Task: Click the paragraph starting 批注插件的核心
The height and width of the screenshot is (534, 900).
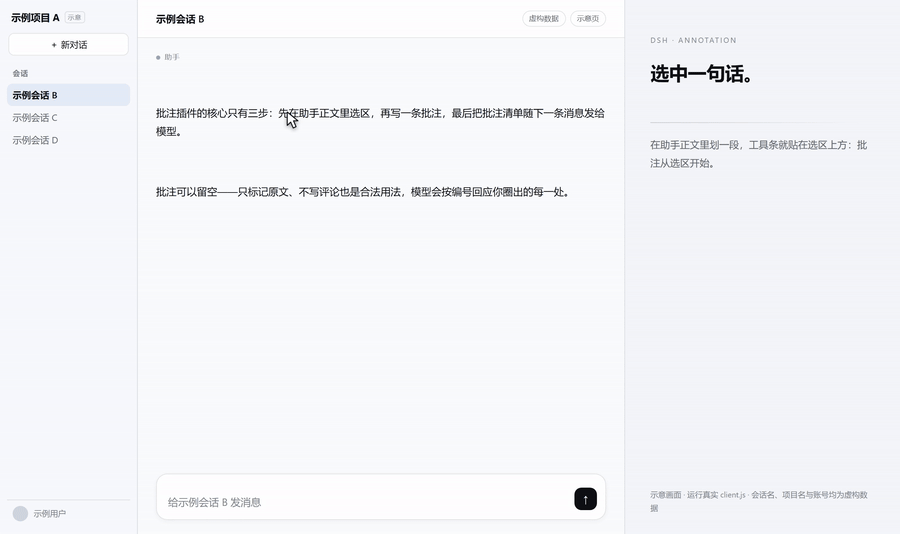Action: pos(380,122)
